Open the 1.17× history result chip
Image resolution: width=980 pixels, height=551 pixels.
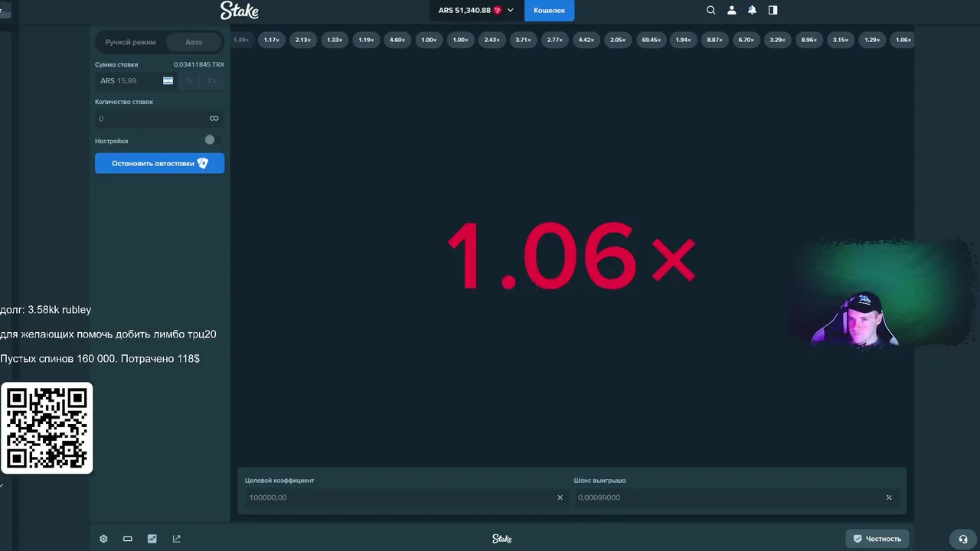272,40
